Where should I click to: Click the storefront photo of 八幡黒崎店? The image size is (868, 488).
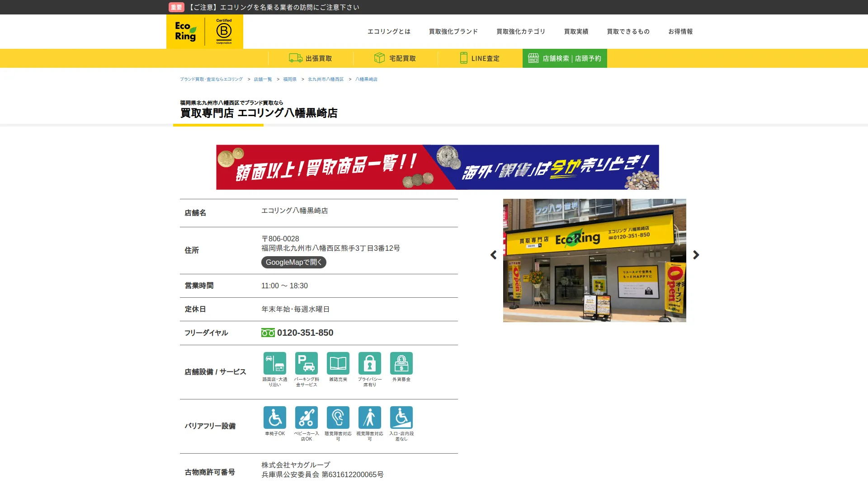tap(594, 261)
